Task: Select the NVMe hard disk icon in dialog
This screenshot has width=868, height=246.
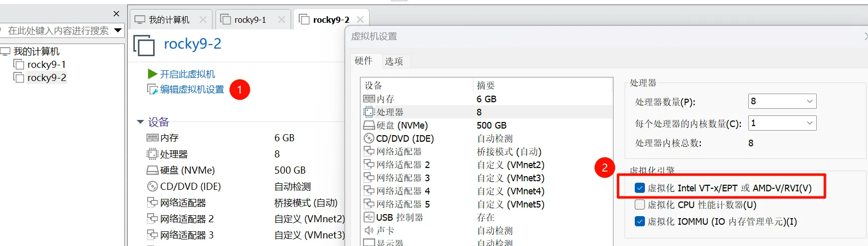Action: [x=369, y=126]
